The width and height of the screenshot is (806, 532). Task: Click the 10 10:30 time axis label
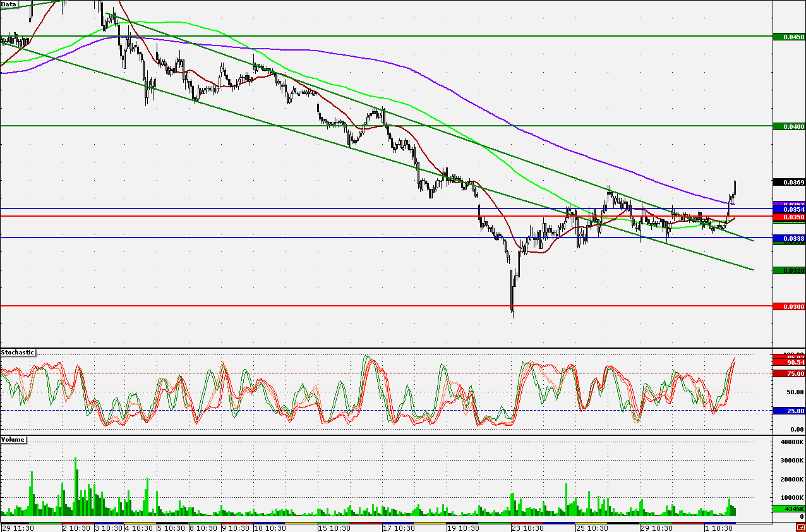(270, 528)
